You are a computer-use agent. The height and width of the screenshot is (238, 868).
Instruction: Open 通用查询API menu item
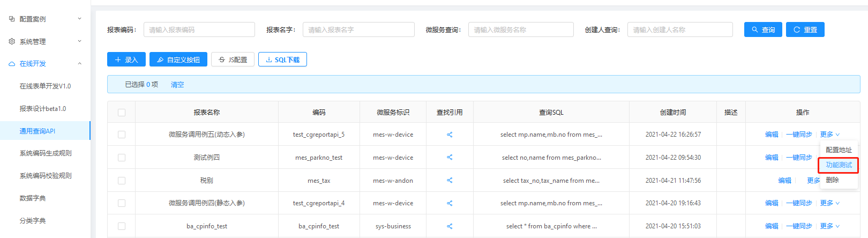(45, 131)
